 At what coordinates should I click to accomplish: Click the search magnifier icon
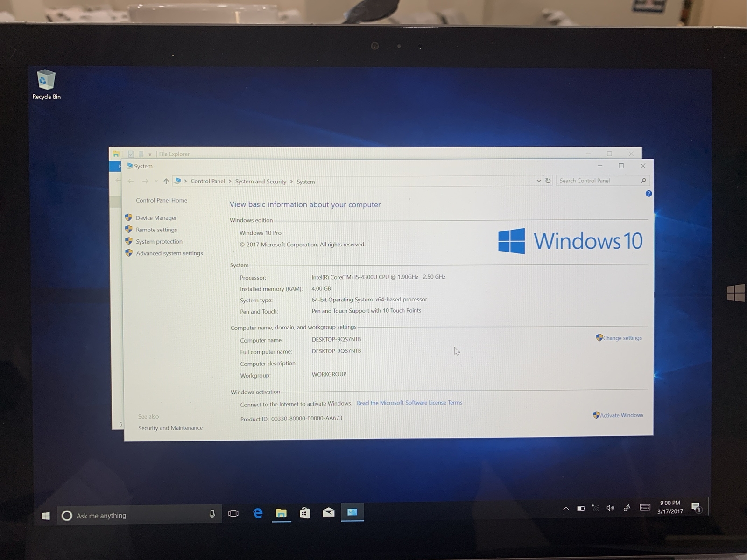click(x=643, y=181)
